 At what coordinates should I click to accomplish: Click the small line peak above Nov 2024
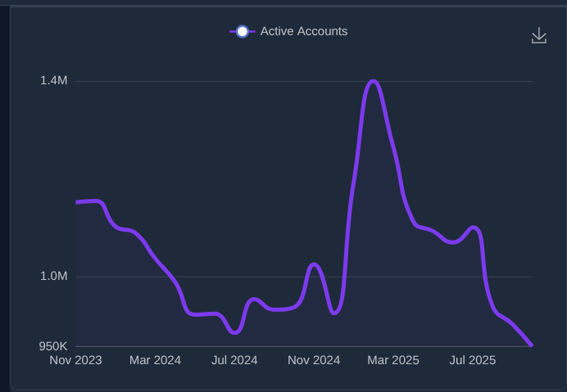click(x=314, y=264)
